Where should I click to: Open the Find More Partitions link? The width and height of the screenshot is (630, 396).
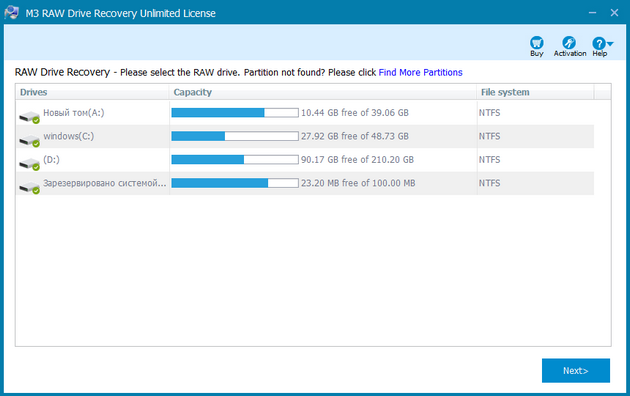coord(420,72)
